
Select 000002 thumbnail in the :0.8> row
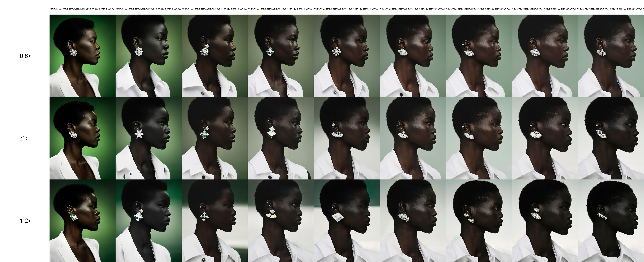tap(148, 56)
